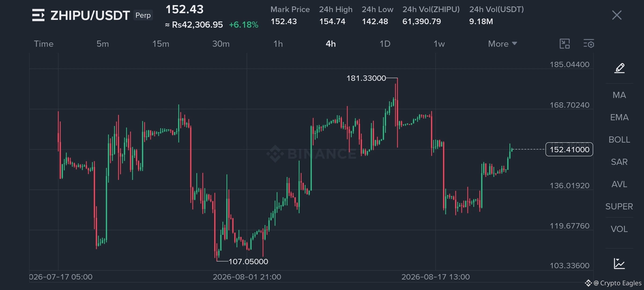Select the 15m timeframe
Viewport: 644px width, 290px height.
click(x=161, y=44)
